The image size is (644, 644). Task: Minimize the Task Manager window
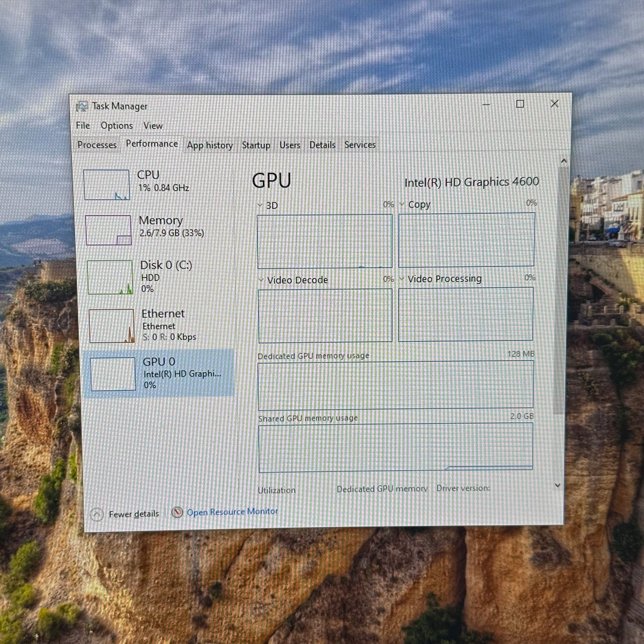(486, 105)
